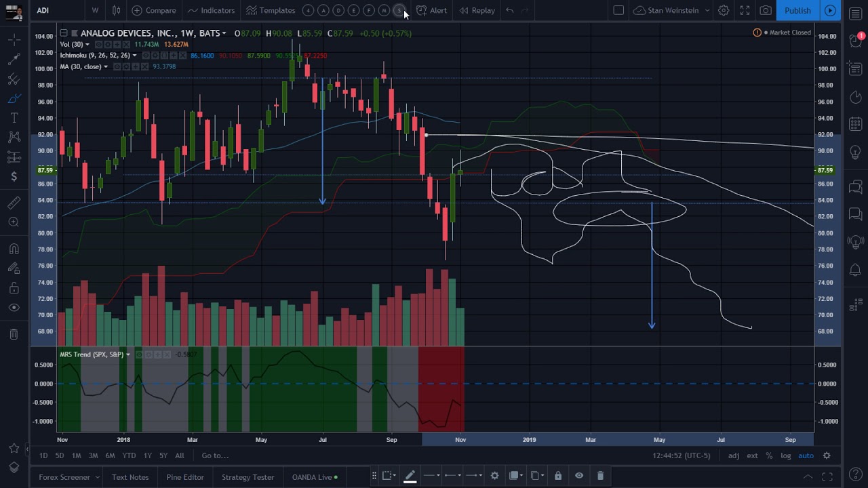868x488 pixels.
Task: Open the Stan Weinstein layout dropdown arrow
Action: pyautogui.click(x=707, y=10)
